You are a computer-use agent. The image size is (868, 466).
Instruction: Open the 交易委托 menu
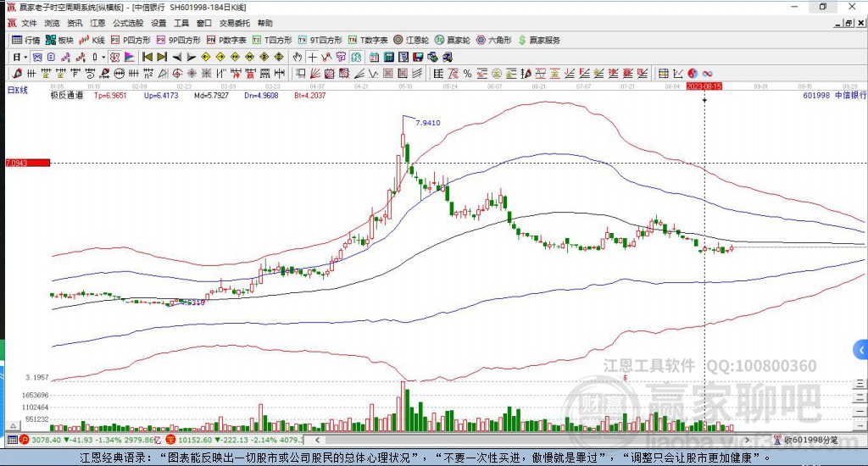[x=234, y=23]
